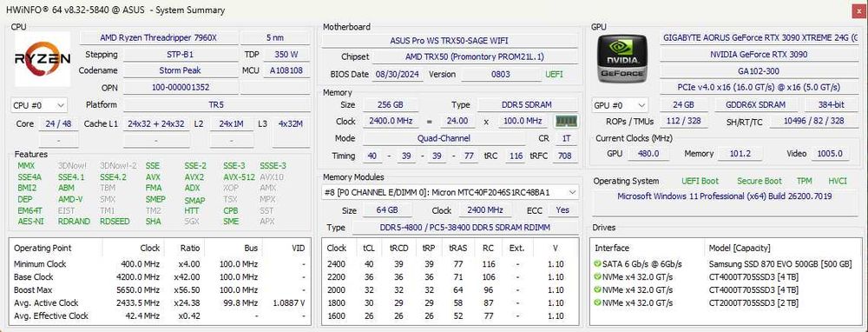868x332 pixels.
Task: Click the 24 / 48 core count
Action: [58, 123]
